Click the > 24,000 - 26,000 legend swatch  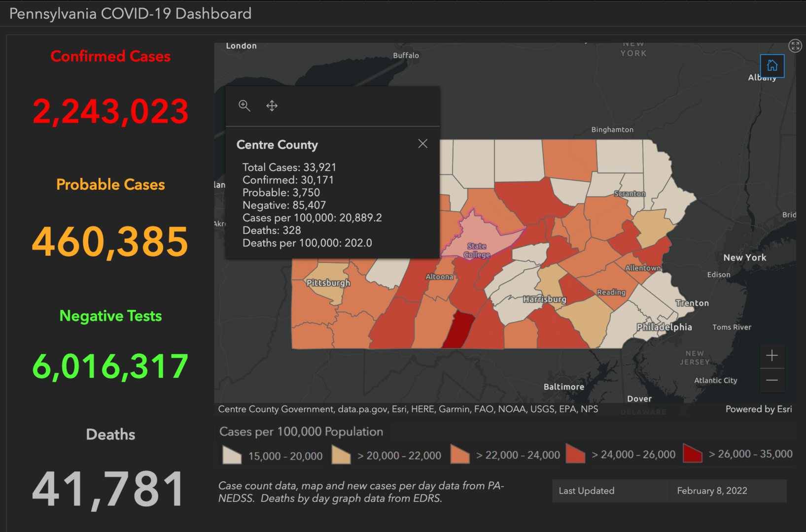pos(575,454)
